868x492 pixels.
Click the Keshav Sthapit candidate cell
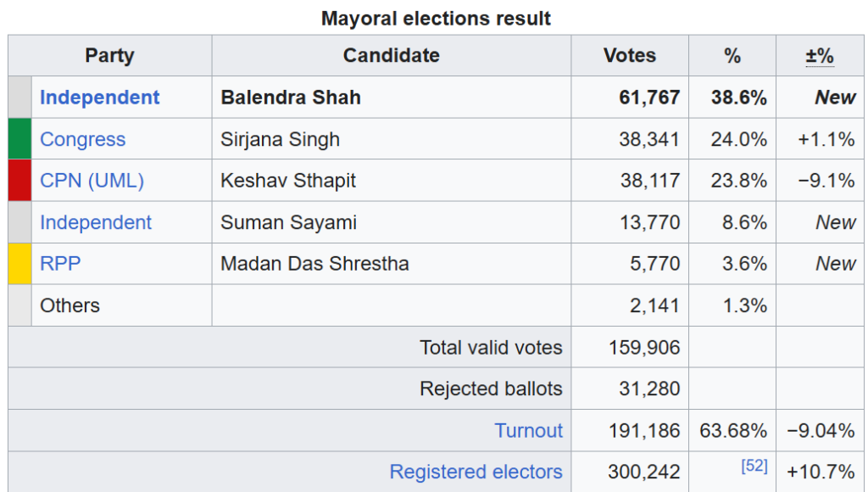[288, 181]
